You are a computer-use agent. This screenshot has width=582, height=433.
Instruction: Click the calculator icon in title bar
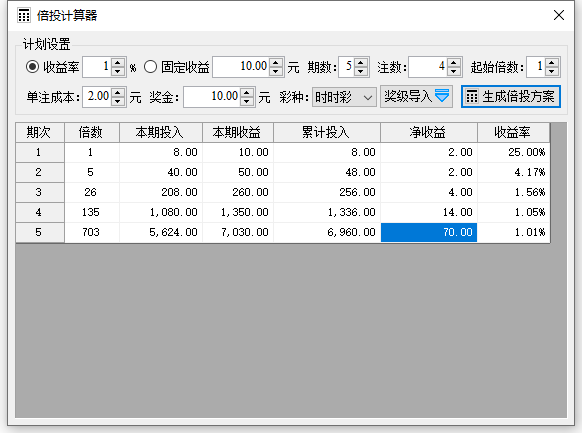(x=24, y=16)
